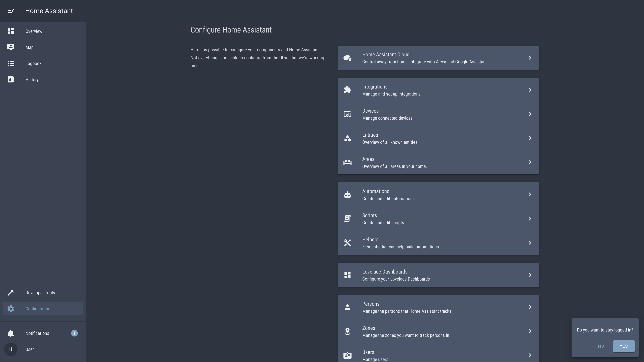The height and width of the screenshot is (362, 644).
Task: Click the Notifications bell icon
Action: (11, 333)
